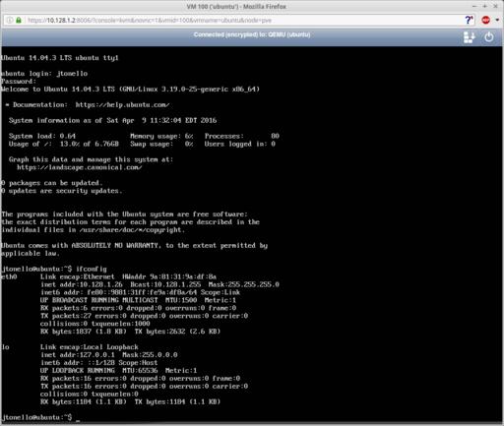Click the terminal shell prompt cursor line
Screen dimensions: 504x426
(x=40, y=417)
